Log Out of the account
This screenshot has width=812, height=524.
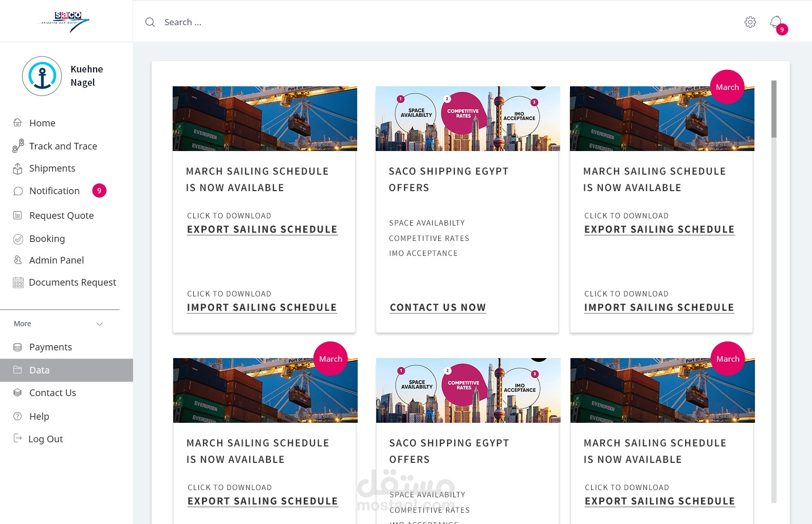[46, 439]
